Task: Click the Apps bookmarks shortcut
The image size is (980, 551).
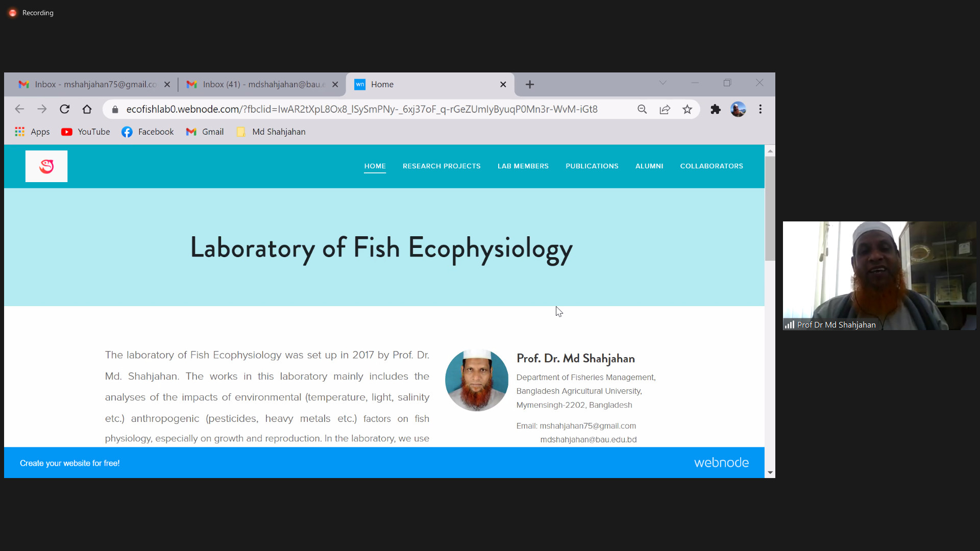Action: (33, 132)
